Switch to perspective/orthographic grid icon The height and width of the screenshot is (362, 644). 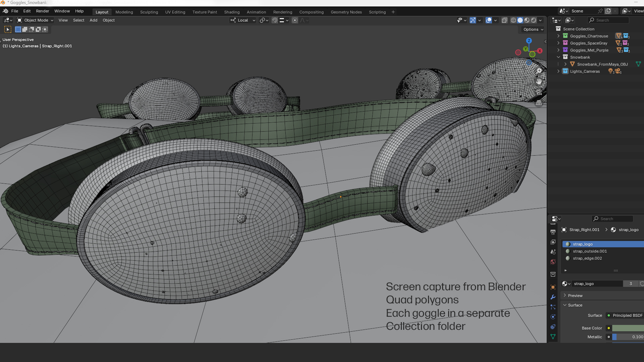(x=539, y=103)
